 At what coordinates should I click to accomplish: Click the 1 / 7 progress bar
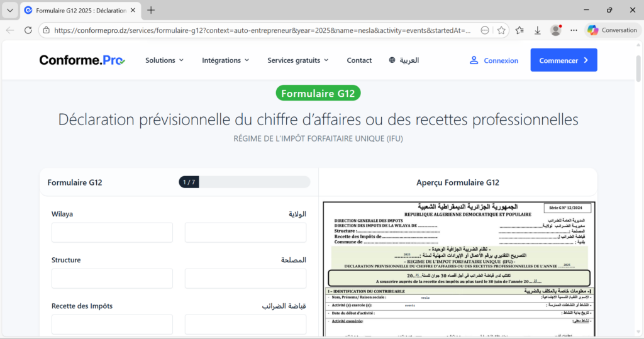[x=244, y=182]
